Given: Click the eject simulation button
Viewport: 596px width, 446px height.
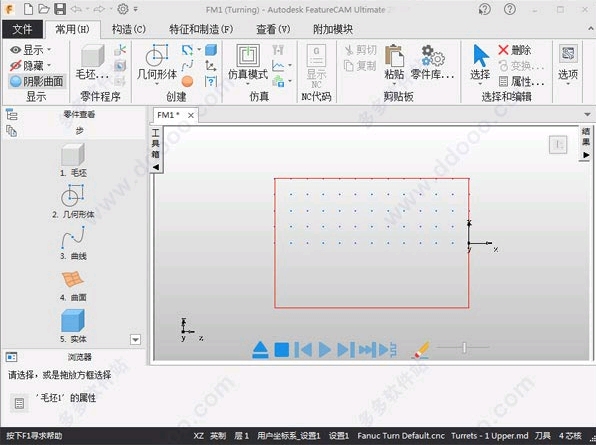Looking at the screenshot, I should click(x=260, y=350).
